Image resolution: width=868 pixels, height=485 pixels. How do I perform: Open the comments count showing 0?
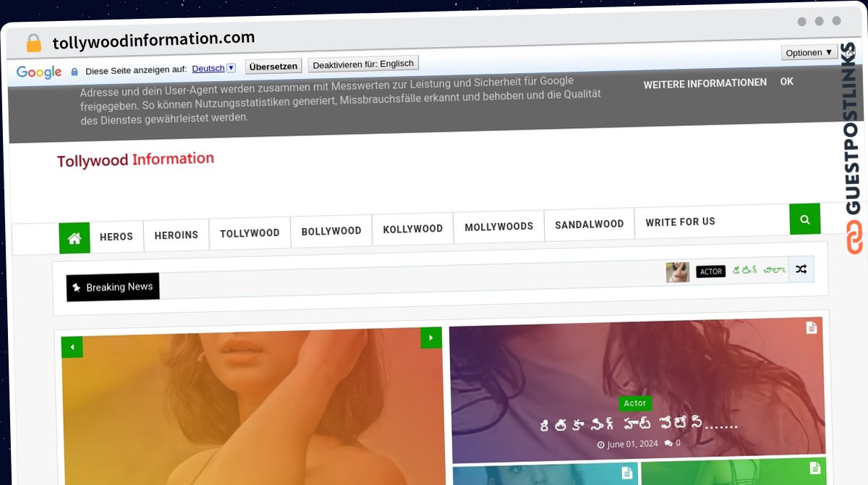coord(673,443)
